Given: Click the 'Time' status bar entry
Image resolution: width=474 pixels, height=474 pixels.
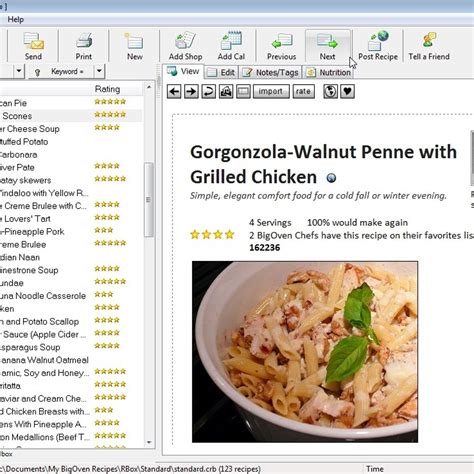Looking at the screenshot, I should [375, 469].
